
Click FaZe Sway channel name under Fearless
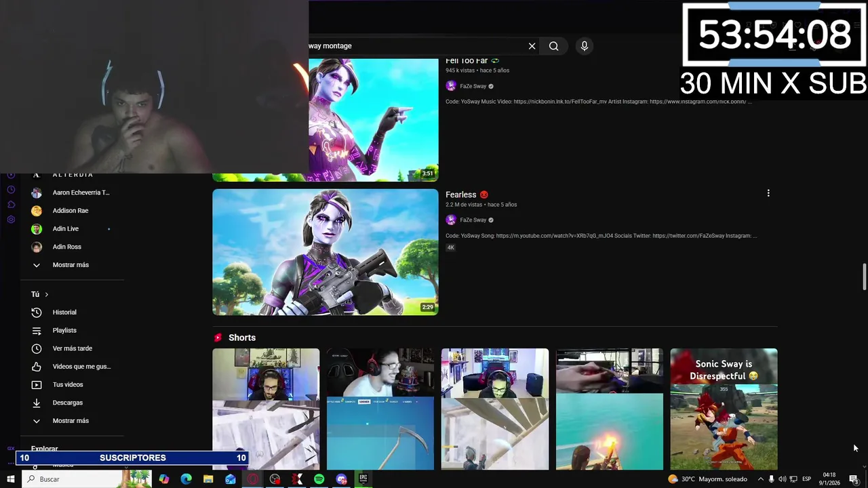coord(473,220)
